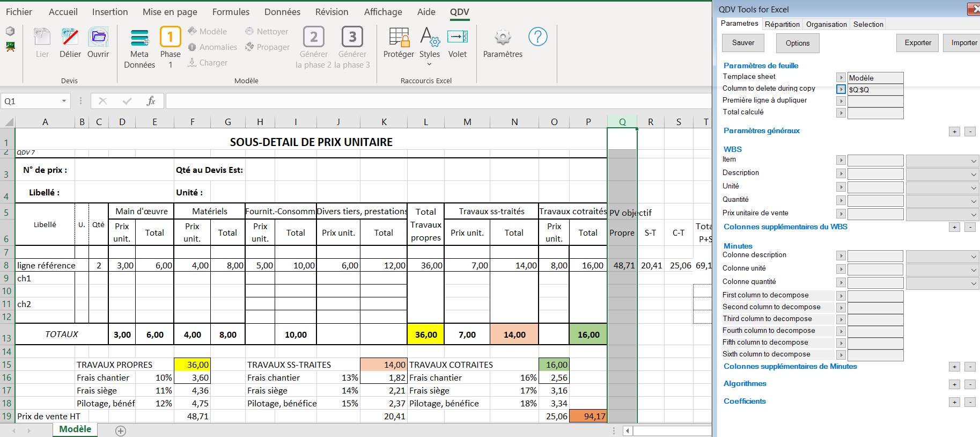Screen dimensions: 980x437
Task: Open the Name Box dropdown arrow
Action: coord(64,101)
